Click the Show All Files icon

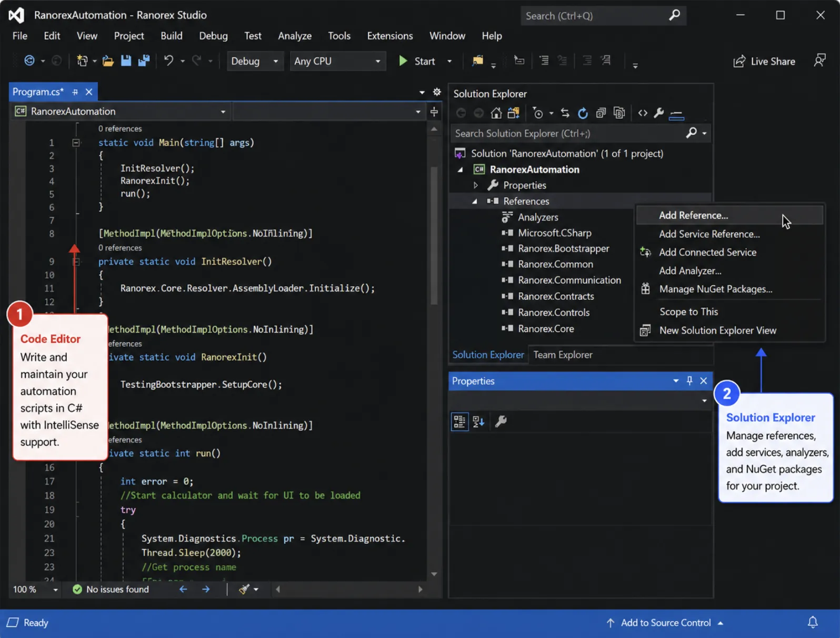pyautogui.click(x=619, y=113)
